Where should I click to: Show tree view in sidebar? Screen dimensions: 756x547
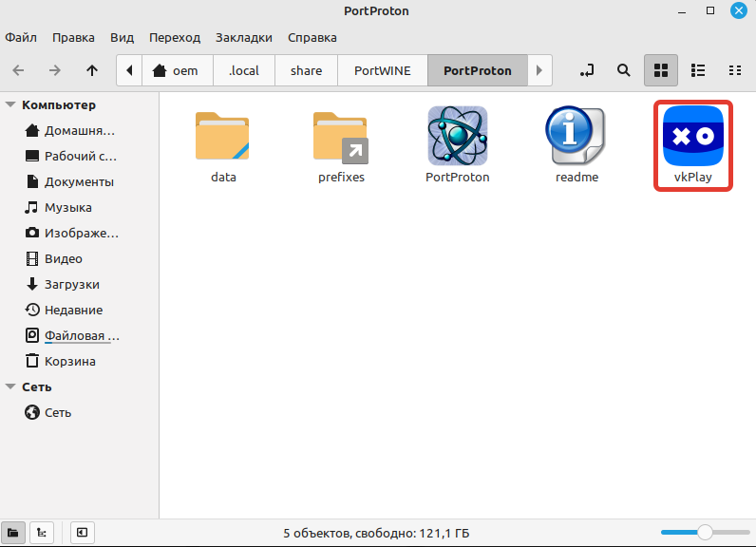tap(42, 533)
